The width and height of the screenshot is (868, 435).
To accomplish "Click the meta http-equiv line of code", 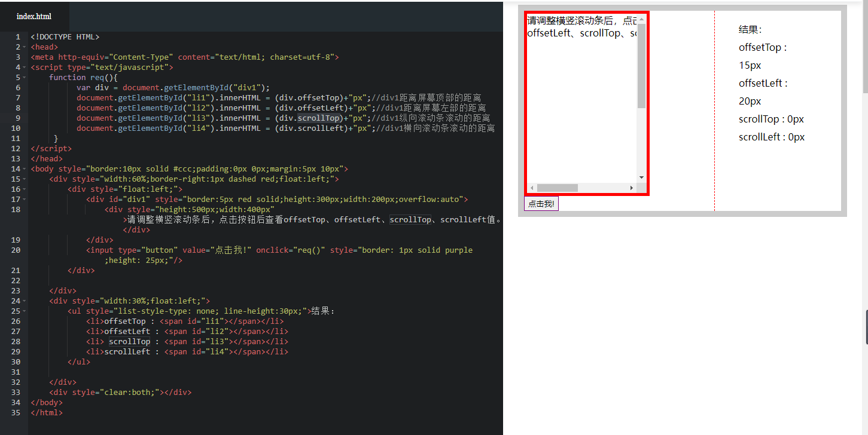I will [x=185, y=57].
